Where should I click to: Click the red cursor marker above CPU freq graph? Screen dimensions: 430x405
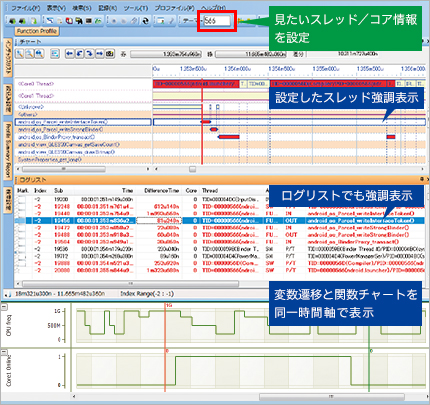[x=169, y=305]
